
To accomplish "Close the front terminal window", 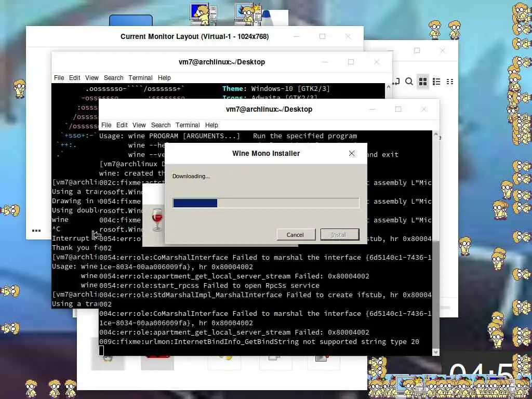I will pos(424,109).
